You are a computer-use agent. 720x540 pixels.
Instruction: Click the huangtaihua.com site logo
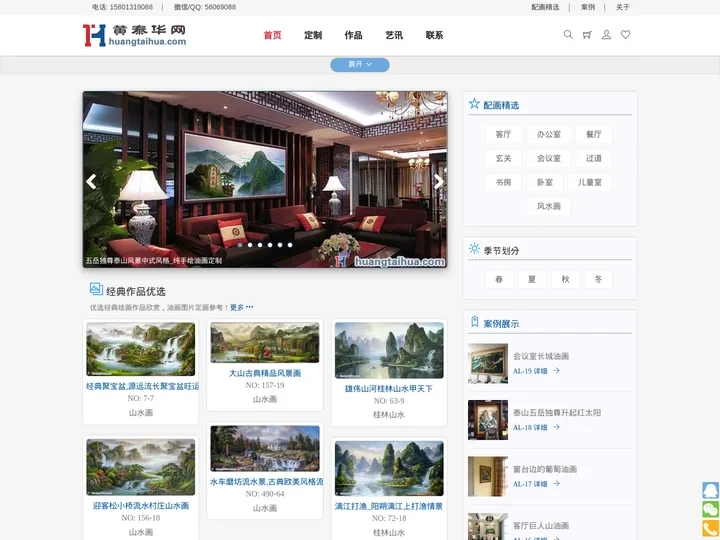point(135,35)
